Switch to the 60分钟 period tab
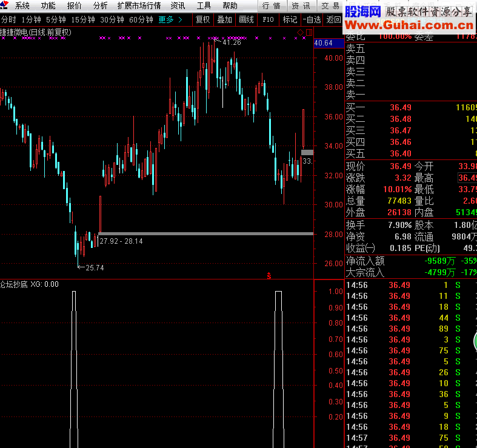Viewport: 477px width, 448px height. tap(141, 20)
